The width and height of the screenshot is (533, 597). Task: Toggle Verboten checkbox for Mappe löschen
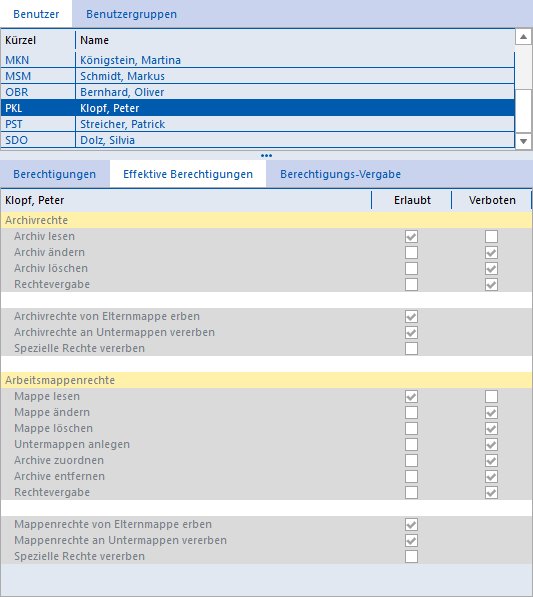point(491,428)
